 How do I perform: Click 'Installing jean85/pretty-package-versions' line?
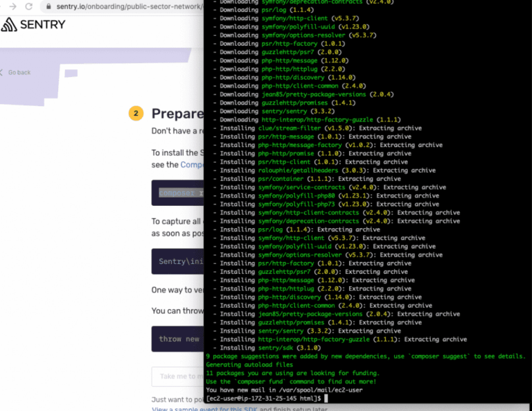click(337, 314)
